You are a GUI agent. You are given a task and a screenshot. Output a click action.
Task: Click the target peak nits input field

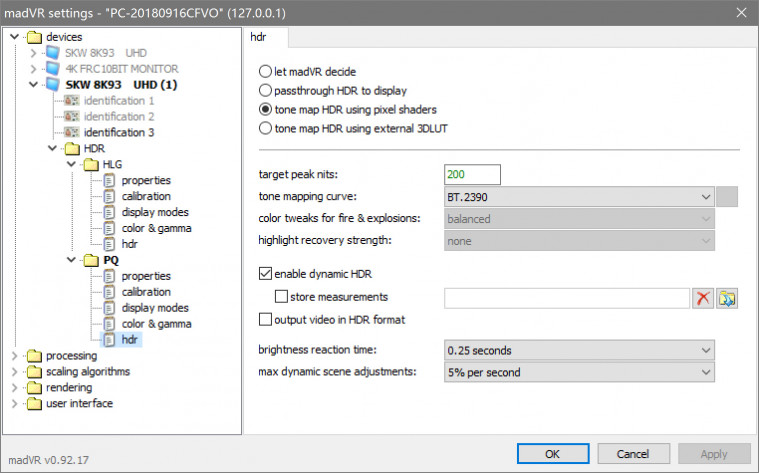(472, 174)
